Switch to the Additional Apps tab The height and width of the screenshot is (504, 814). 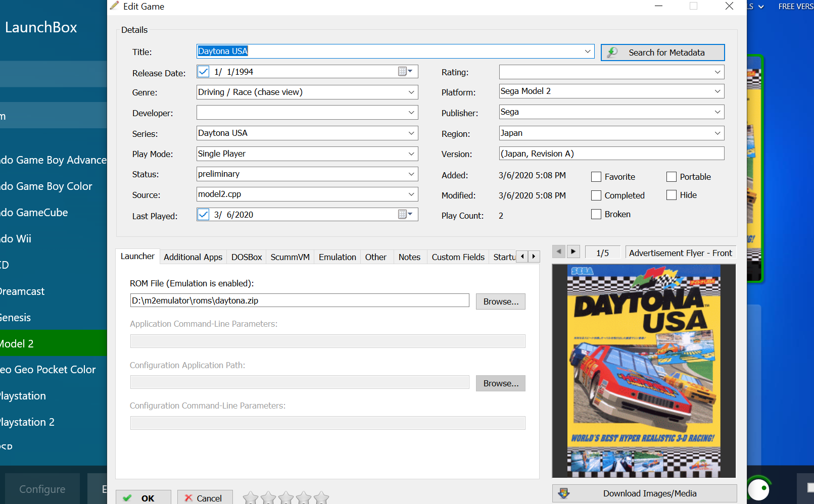pyautogui.click(x=193, y=257)
